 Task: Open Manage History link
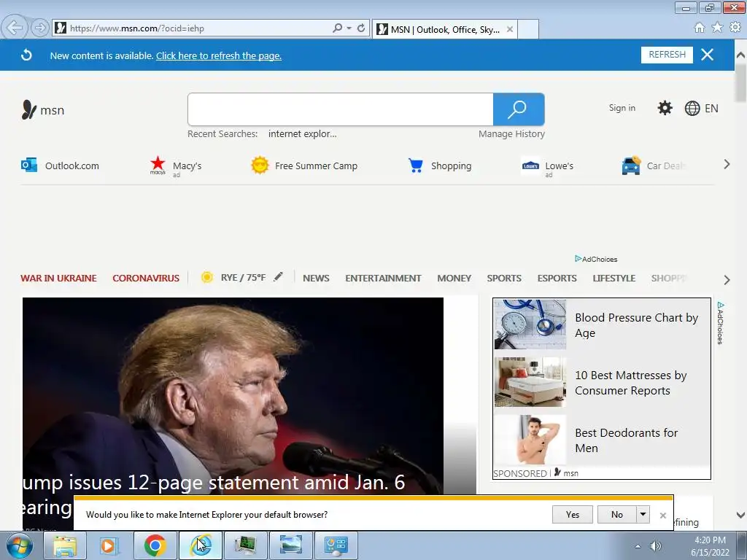click(x=511, y=134)
